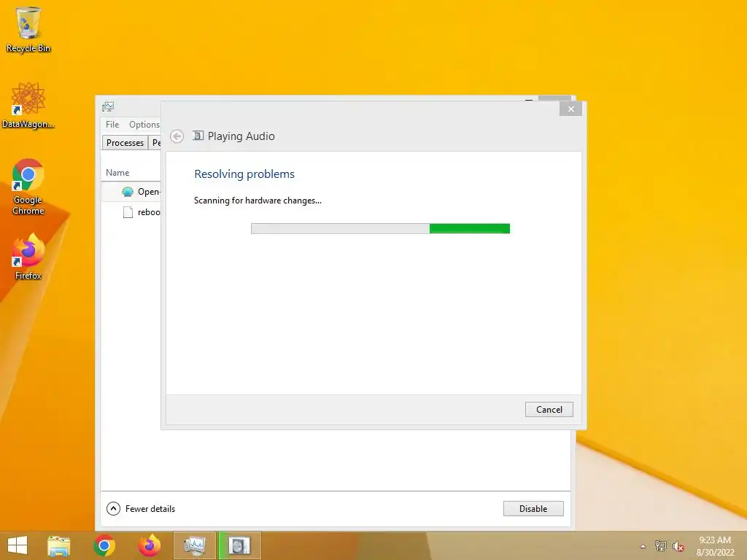747x560 pixels.
Task: Open the File menu in Task Manager
Action: point(112,124)
